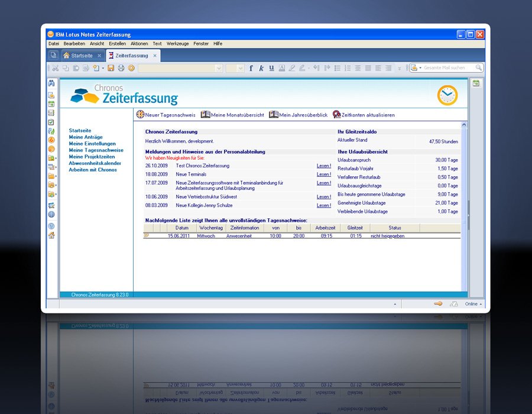
Task: Click the Save floppy disk icon
Action: [111, 68]
